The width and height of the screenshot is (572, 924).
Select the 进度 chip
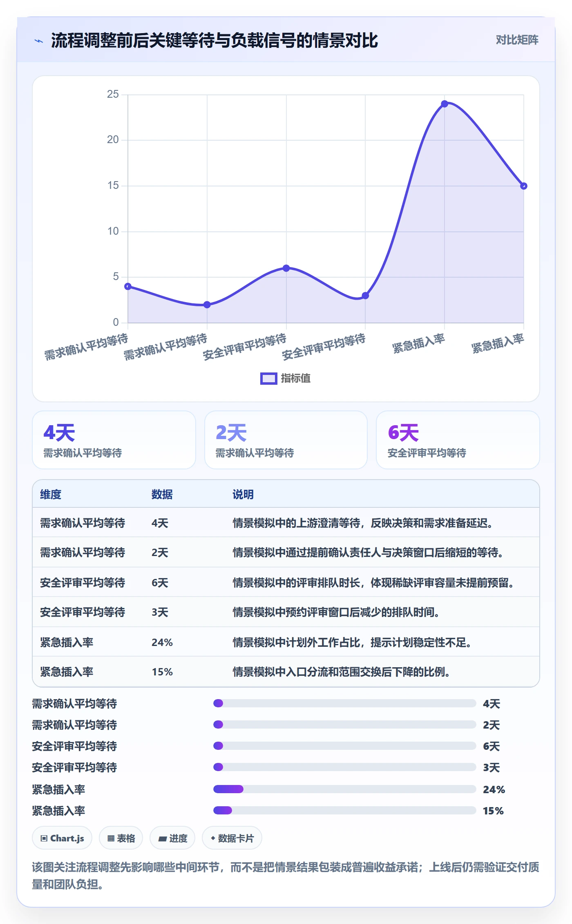click(x=172, y=838)
